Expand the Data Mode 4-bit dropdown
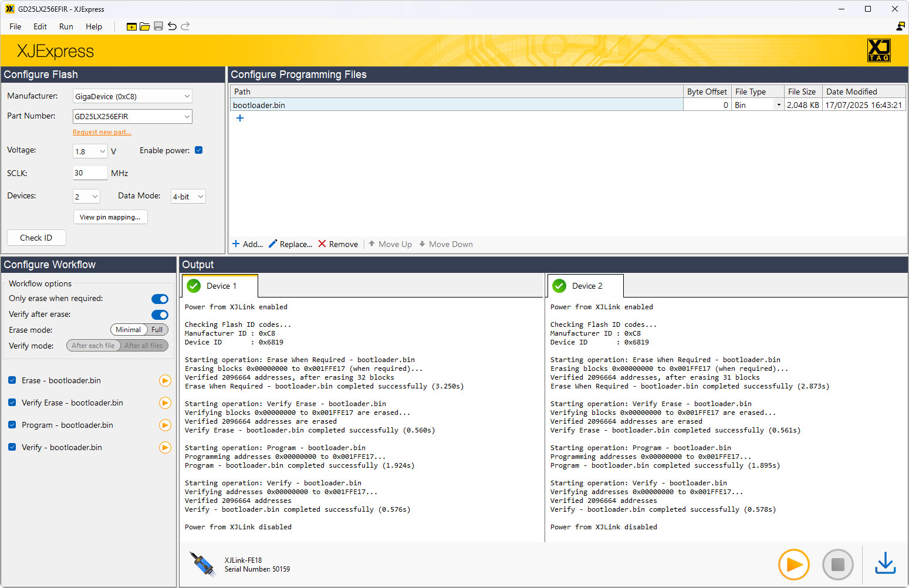The height and width of the screenshot is (588, 909). coord(188,197)
